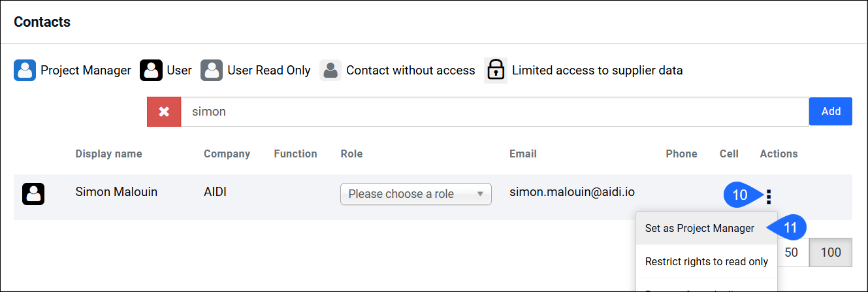Screen dimensions: 868x292
Task: Choose Set as Project Manager
Action: click(699, 228)
